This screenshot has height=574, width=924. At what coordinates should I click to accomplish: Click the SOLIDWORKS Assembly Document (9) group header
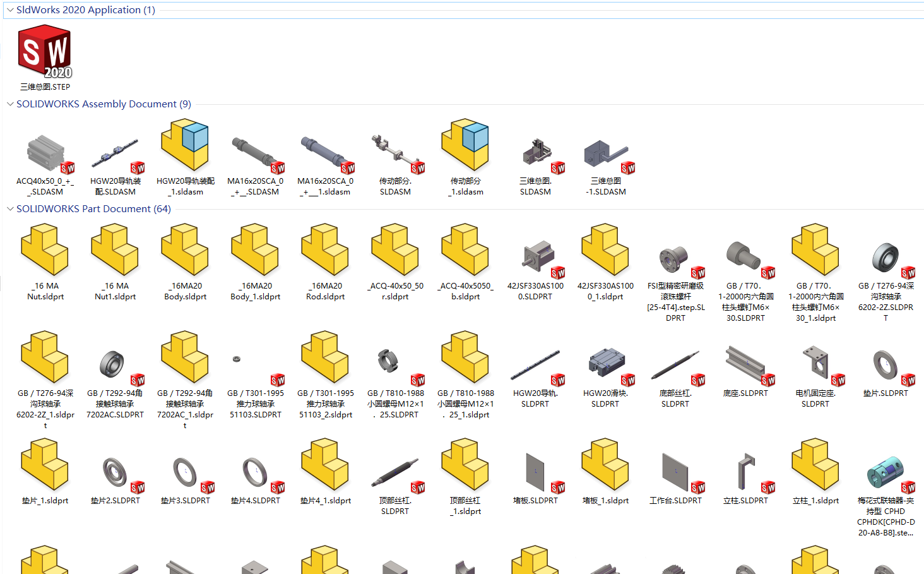coord(104,104)
